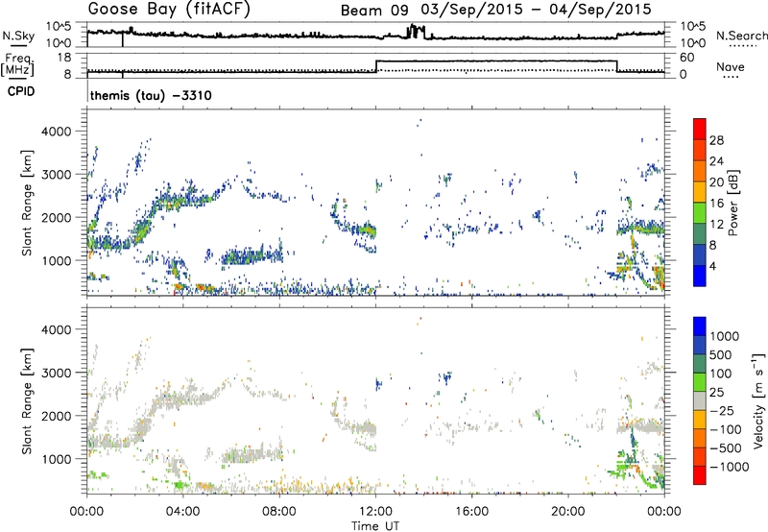Click the 16:00 time tick label
The width and height of the screenshot is (768, 532).
coord(472,512)
